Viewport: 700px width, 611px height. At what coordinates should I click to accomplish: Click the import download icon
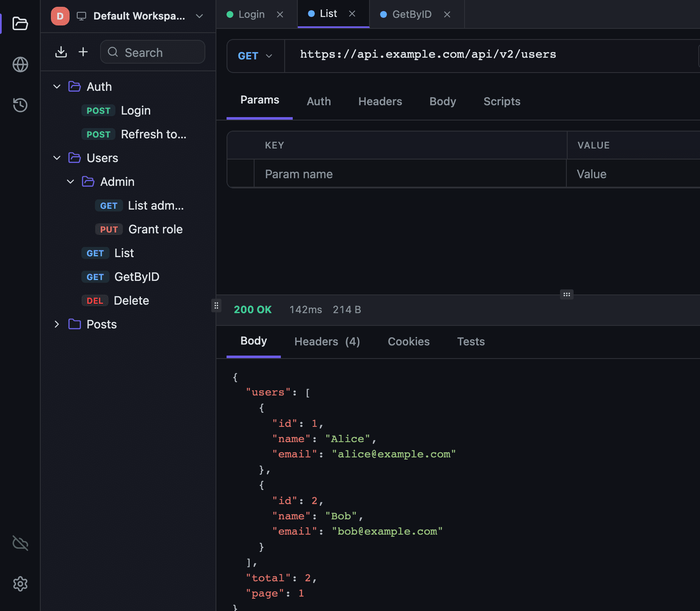[61, 52]
